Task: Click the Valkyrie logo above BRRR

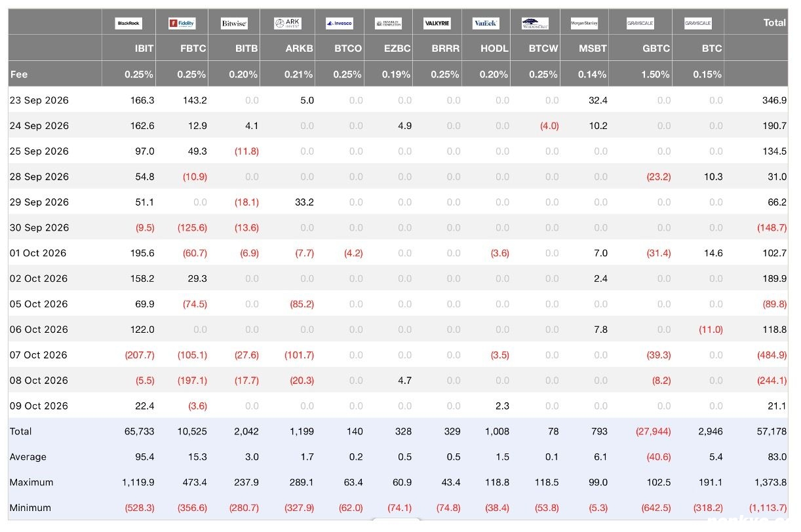Action: click(437, 24)
